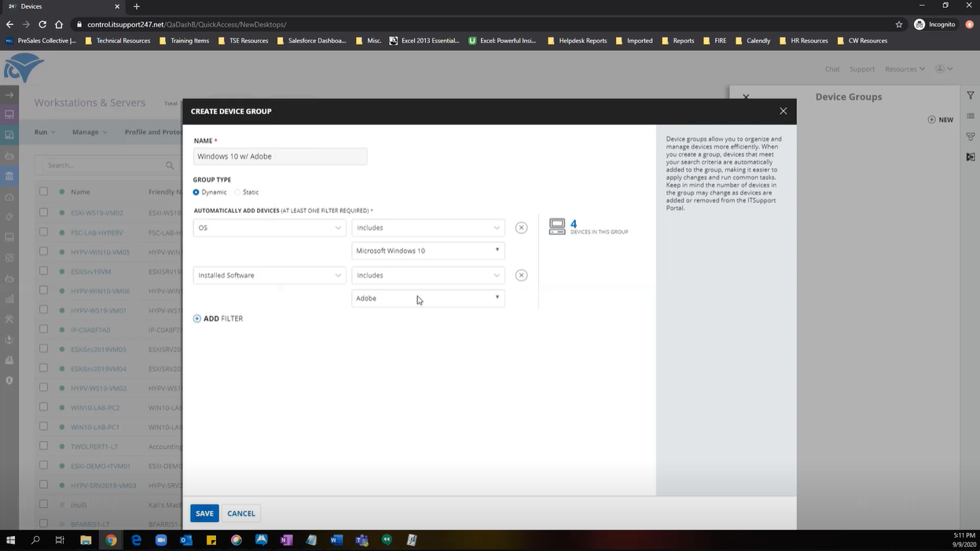Save the new device group
Image resolution: width=980 pixels, height=551 pixels.
[x=204, y=513]
